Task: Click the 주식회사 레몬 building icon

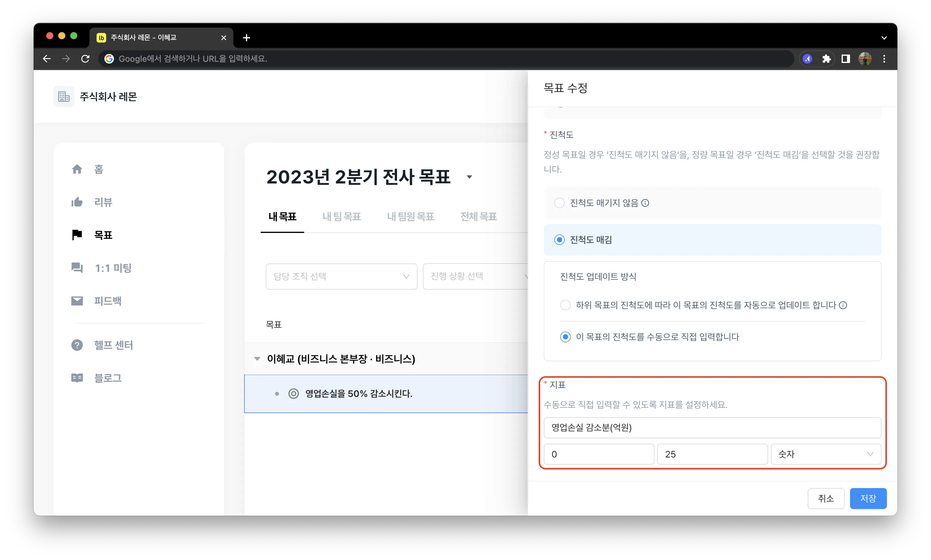Action: point(63,97)
